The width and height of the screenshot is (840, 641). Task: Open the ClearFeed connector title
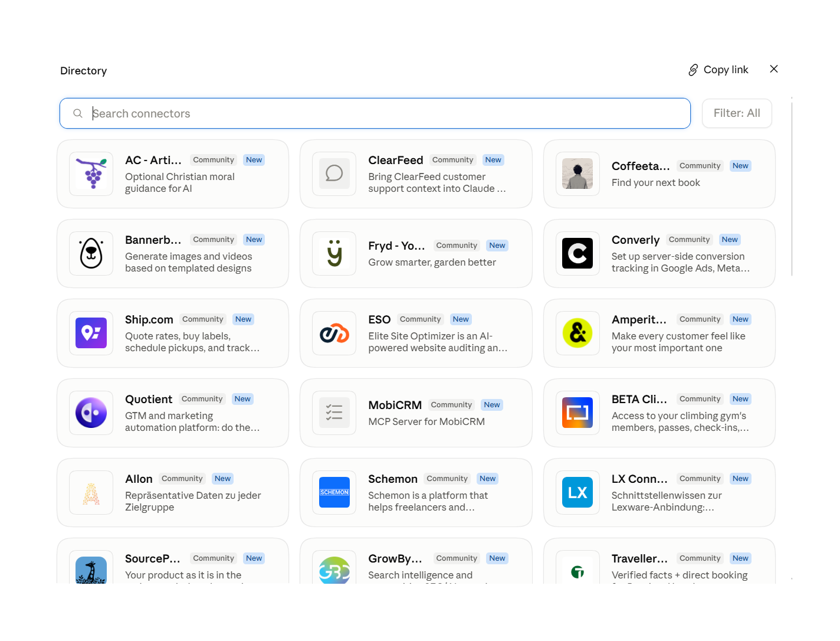[x=396, y=160]
